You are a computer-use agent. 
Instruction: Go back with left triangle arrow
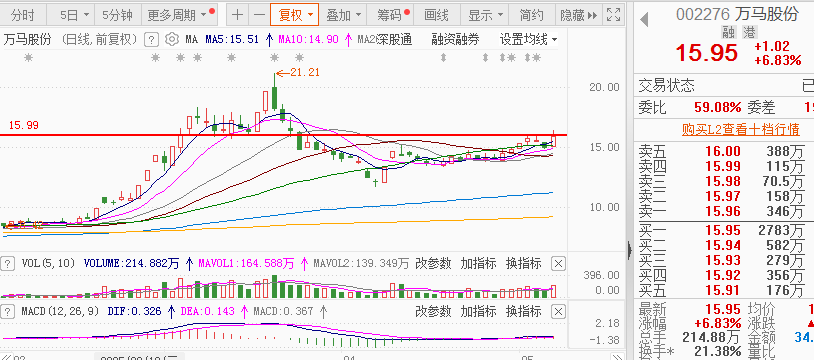click(x=644, y=20)
